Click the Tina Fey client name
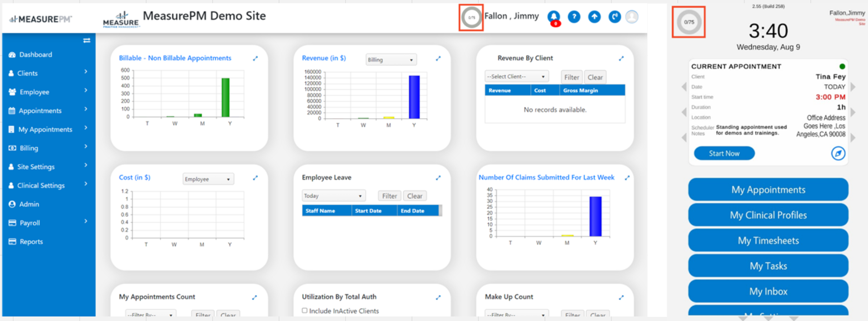Image resolution: width=868 pixels, height=321 pixels. coord(830,77)
